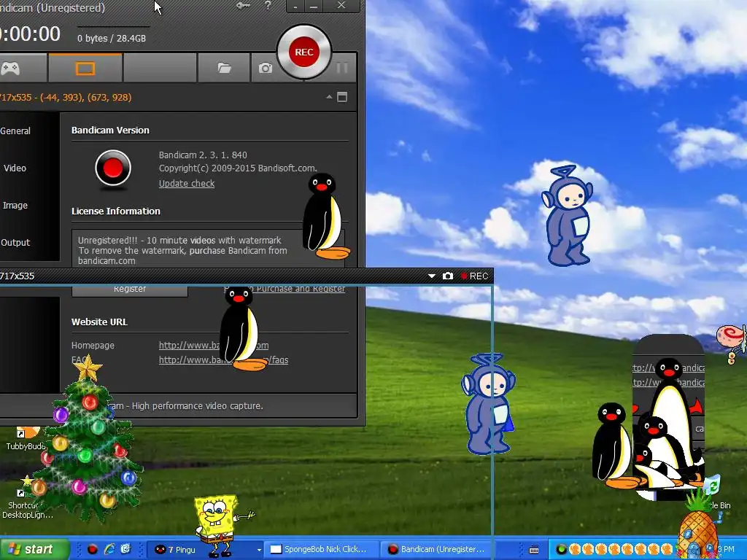Click the 0 bytes / 28.4GB storage text
Screen dimensions: 747x560
click(112, 39)
